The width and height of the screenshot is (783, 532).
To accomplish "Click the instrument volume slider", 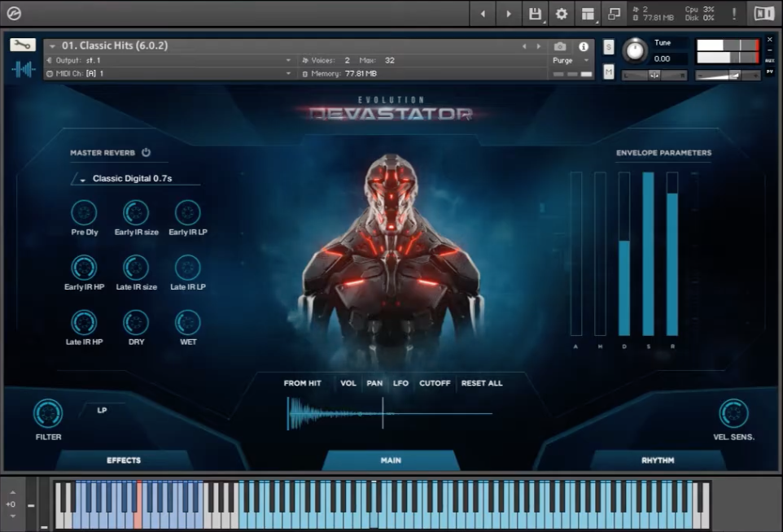I will coord(727,75).
